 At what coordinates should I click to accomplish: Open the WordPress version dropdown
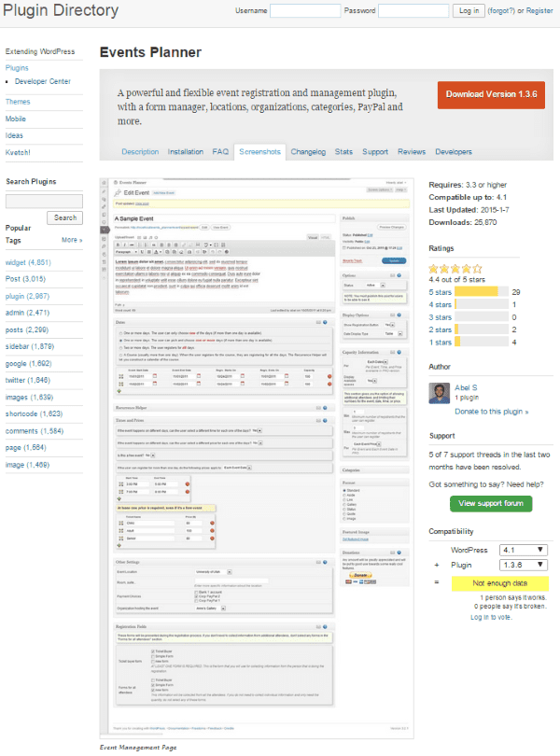(524, 550)
